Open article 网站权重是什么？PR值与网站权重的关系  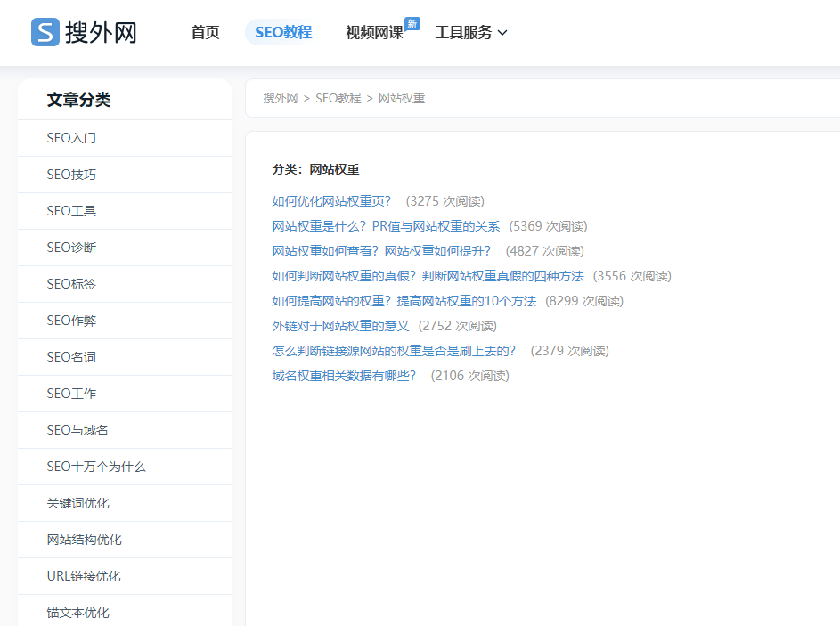coord(386,226)
